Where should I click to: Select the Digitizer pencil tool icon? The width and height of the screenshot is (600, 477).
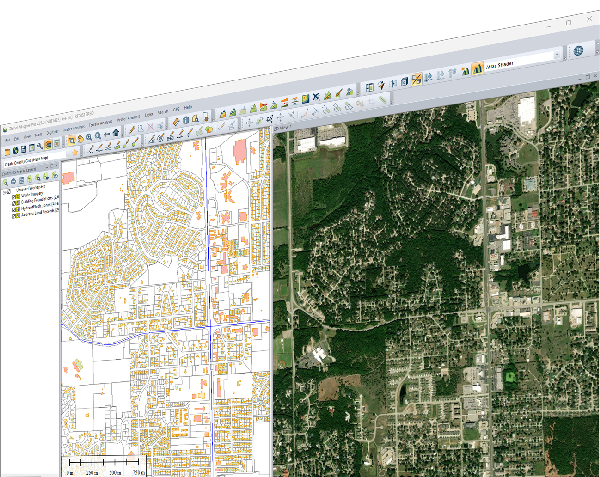point(132,129)
